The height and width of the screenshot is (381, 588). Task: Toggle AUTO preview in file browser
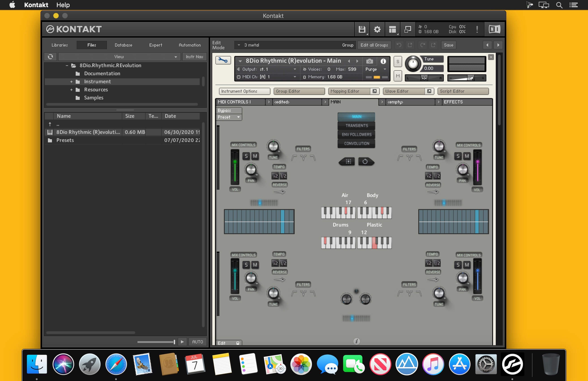[x=197, y=342]
